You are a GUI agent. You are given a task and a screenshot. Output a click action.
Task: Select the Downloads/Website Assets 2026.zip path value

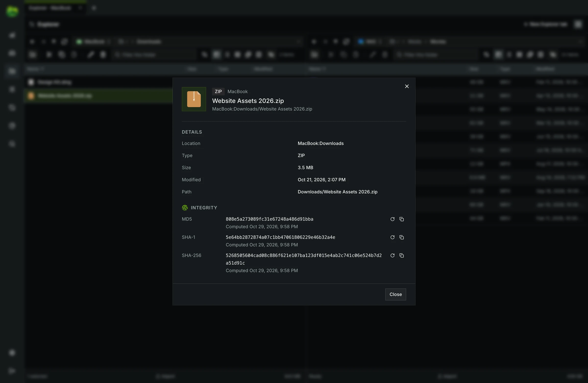[337, 192]
